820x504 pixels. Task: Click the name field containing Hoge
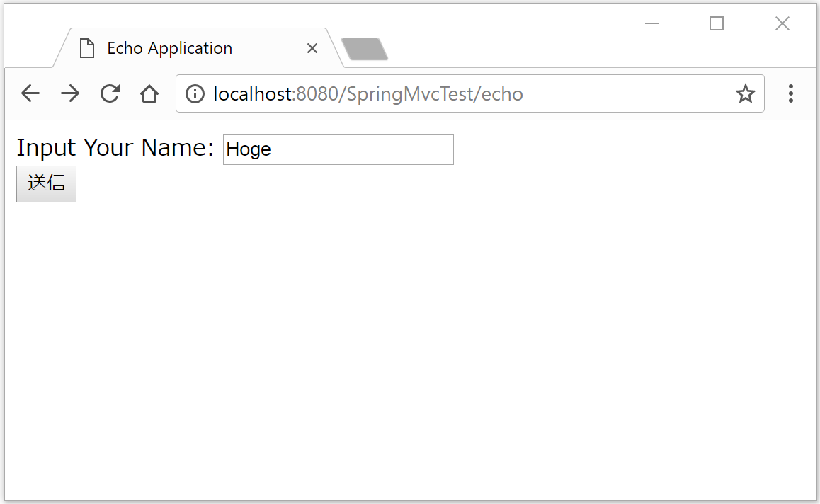point(338,150)
